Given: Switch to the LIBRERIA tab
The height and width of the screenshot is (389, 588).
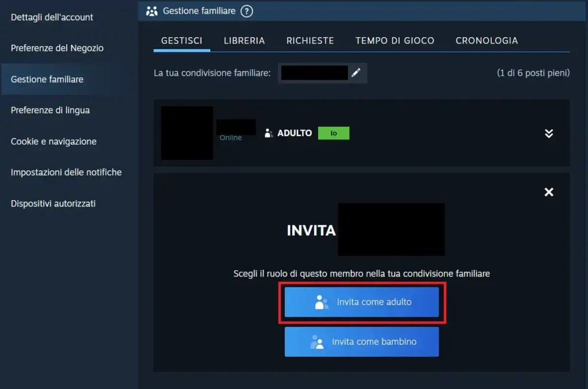Looking at the screenshot, I should point(244,40).
